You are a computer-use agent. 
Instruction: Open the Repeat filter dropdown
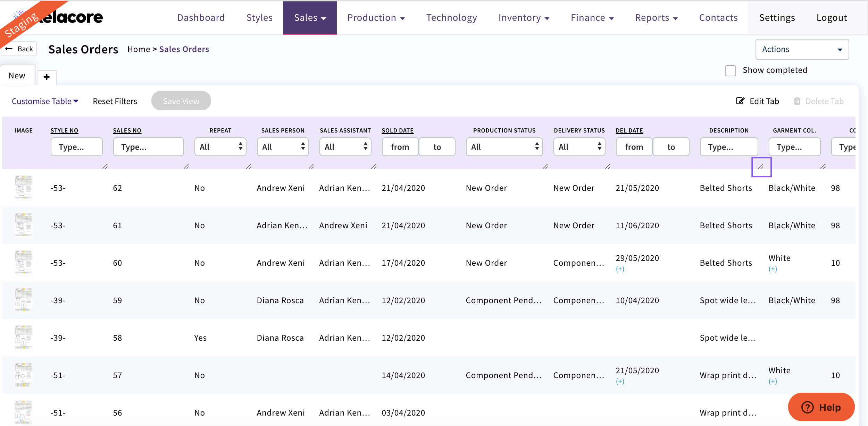click(220, 147)
